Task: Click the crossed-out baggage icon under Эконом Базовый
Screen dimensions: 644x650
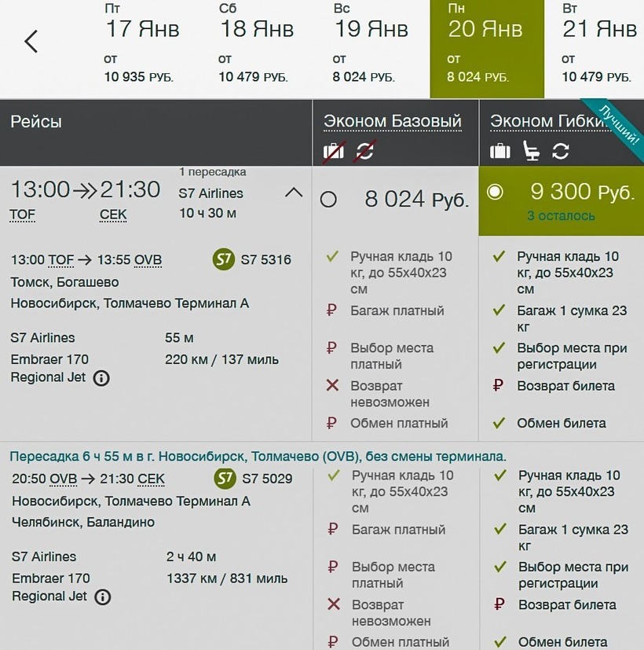Action: [x=334, y=151]
